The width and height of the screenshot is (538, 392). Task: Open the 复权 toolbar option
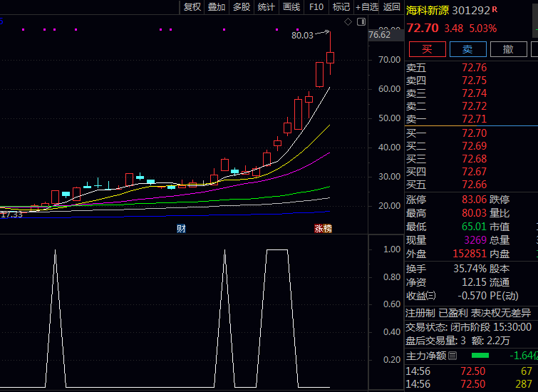192,7
